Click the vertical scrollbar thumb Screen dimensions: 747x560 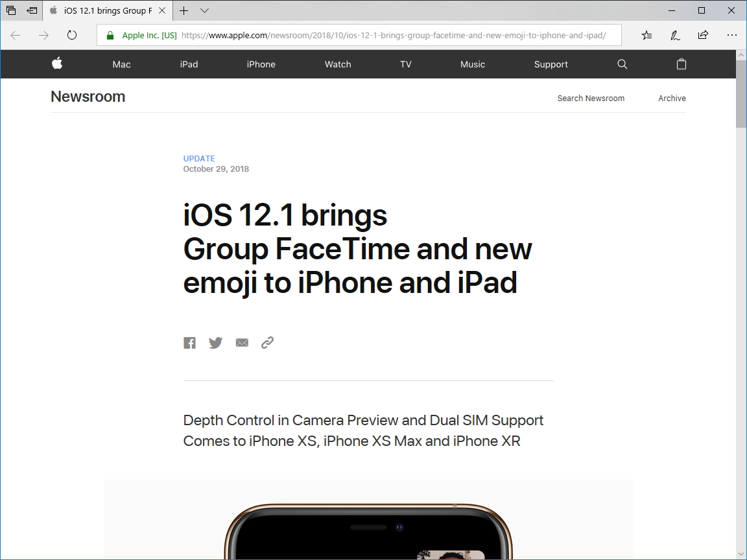(x=741, y=93)
